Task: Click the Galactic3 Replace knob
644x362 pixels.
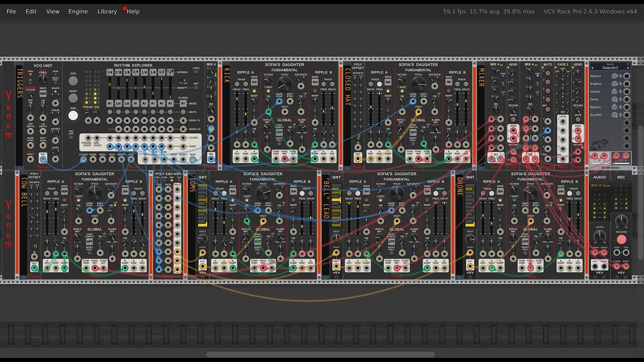Action: tap(615, 76)
